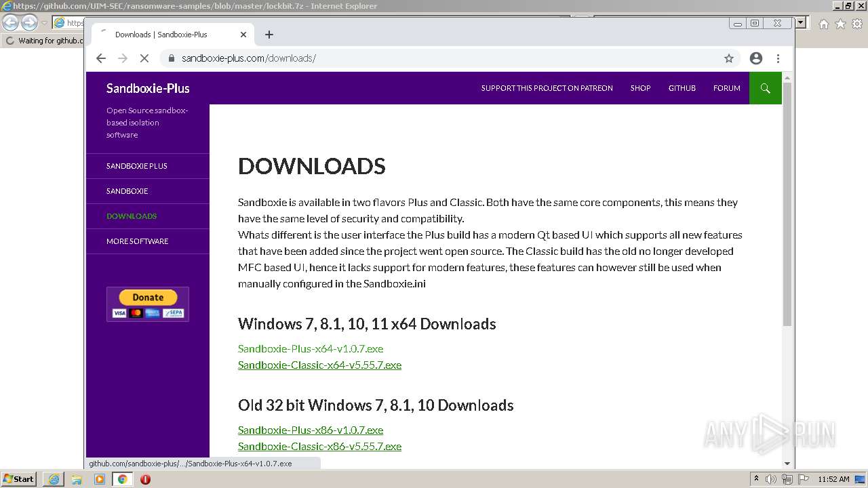Download Sandboxie-Classic-x64-v5.55.7.exe
Screen dimensions: 868x488
[319, 365]
